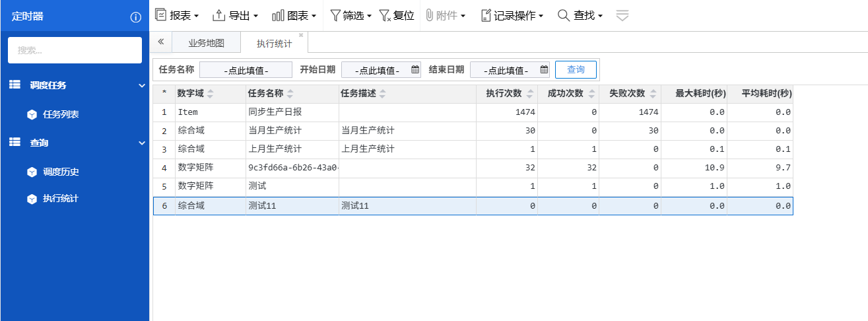Sort by the 成功次数 column sort arrows
Viewport: 868px width, 321px height.
(592, 94)
